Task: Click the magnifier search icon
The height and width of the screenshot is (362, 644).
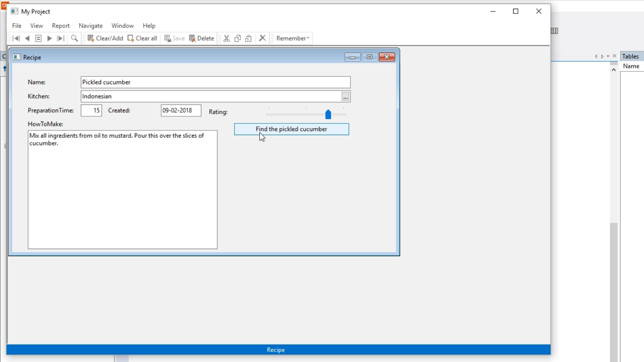Action: (x=74, y=38)
